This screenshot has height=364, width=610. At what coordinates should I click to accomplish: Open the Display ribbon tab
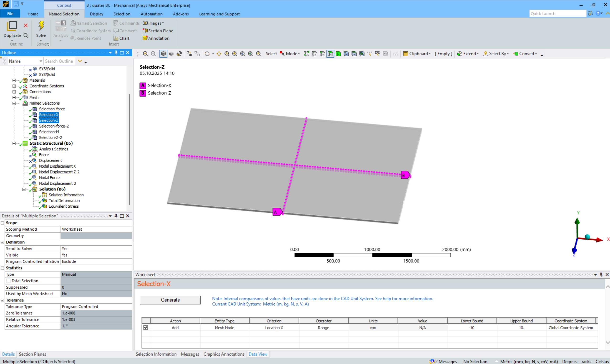(96, 14)
